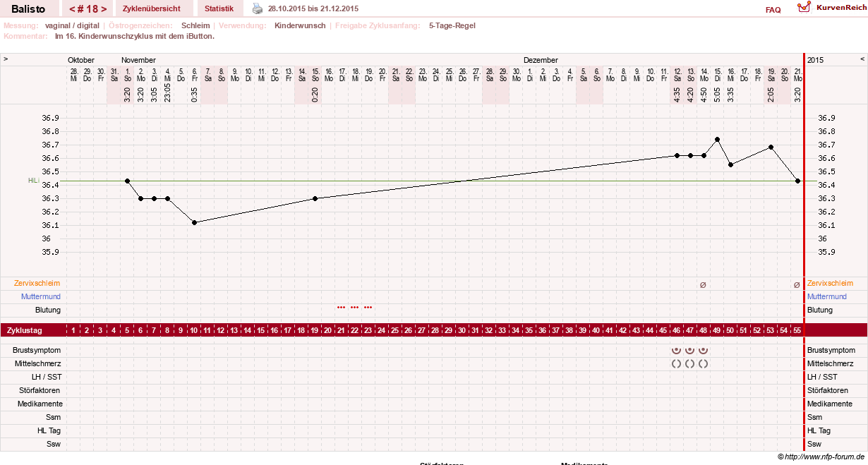Open the Statistik tab

(219, 8)
